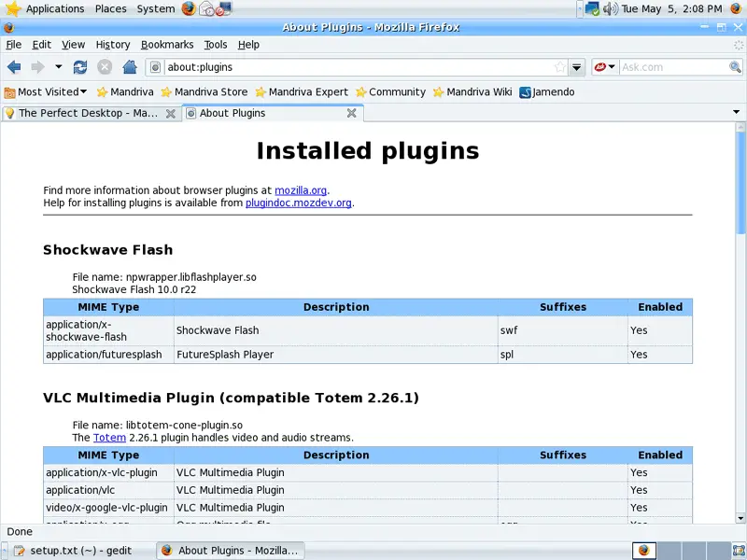The width and height of the screenshot is (747, 560).
Task: Open the Jamendo bookmark
Action: click(x=547, y=91)
